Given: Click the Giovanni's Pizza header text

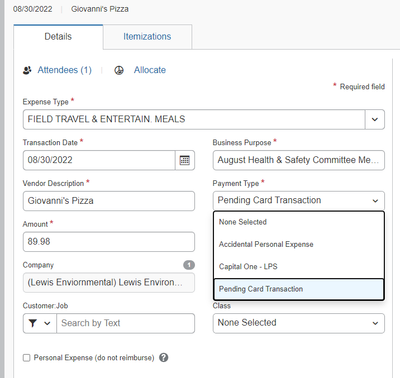Looking at the screenshot, I should (x=100, y=9).
